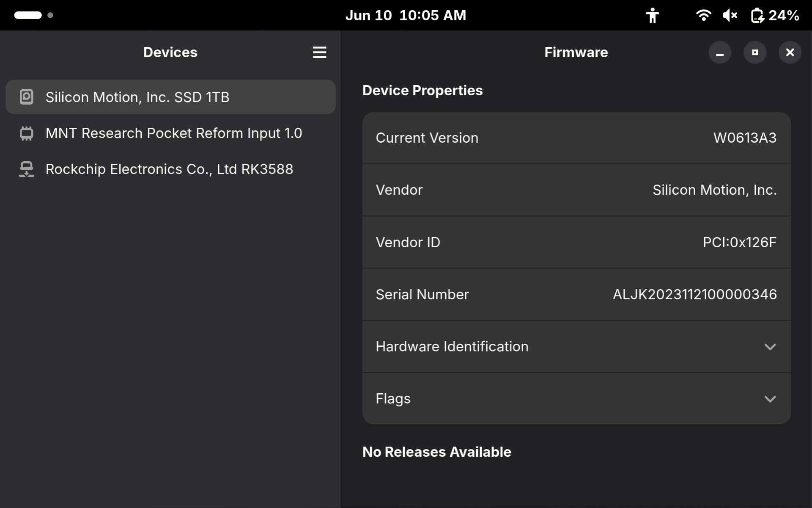Select MNT Research Pocket Reform Input 1.0
This screenshot has width=812, height=508.
pos(170,133)
